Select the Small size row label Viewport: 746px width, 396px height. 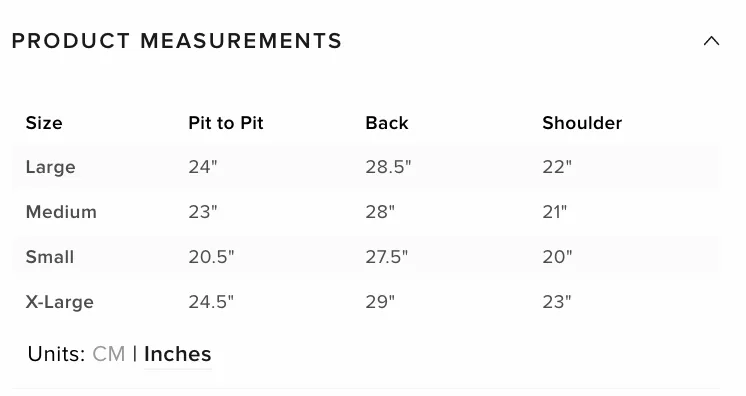(x=49, y=257)
